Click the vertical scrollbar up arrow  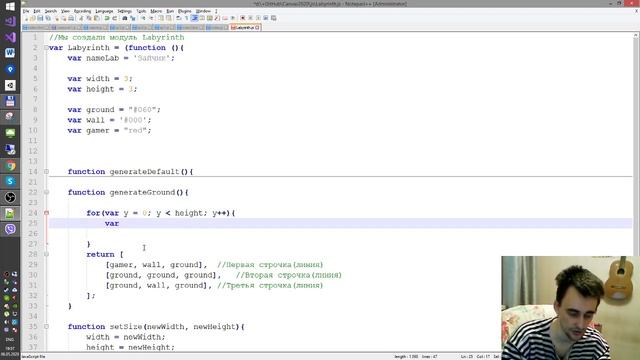636,36
